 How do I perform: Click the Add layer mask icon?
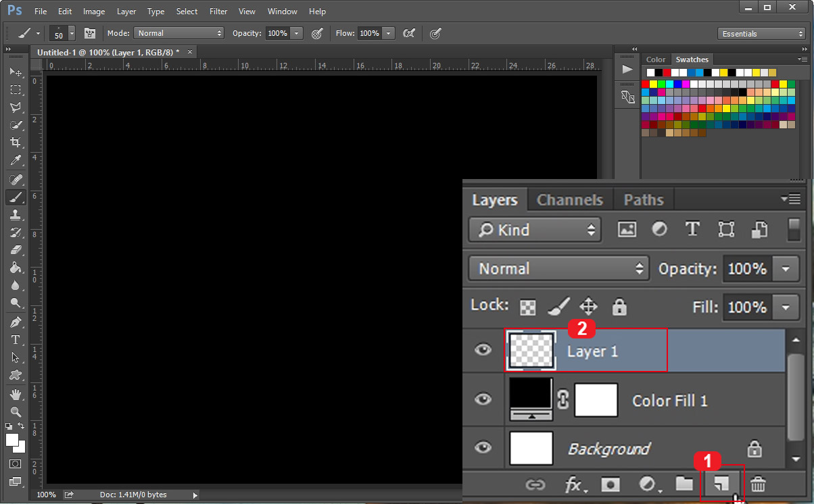pyautogui.click(x=611, y=484)
